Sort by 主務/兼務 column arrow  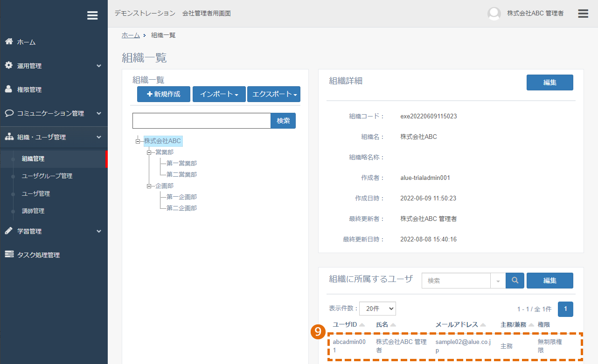[x=531, y=325]
